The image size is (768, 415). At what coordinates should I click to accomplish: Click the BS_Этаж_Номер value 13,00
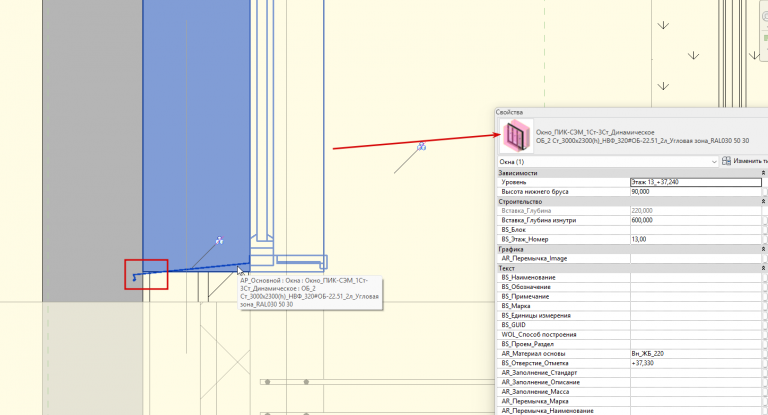coord(696,240)
